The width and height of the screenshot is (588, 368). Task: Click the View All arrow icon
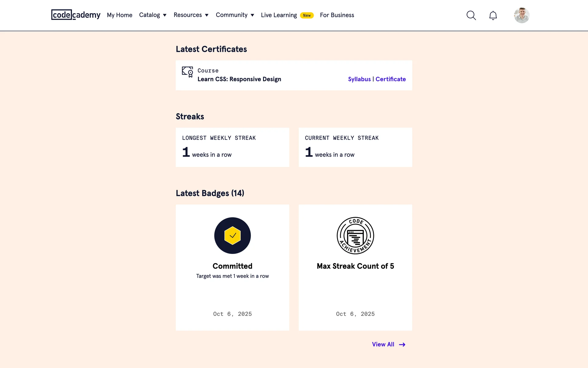point(402,345)
